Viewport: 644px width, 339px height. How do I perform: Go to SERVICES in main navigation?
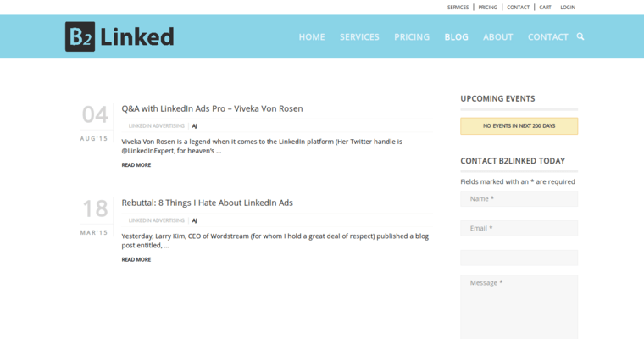359,37
